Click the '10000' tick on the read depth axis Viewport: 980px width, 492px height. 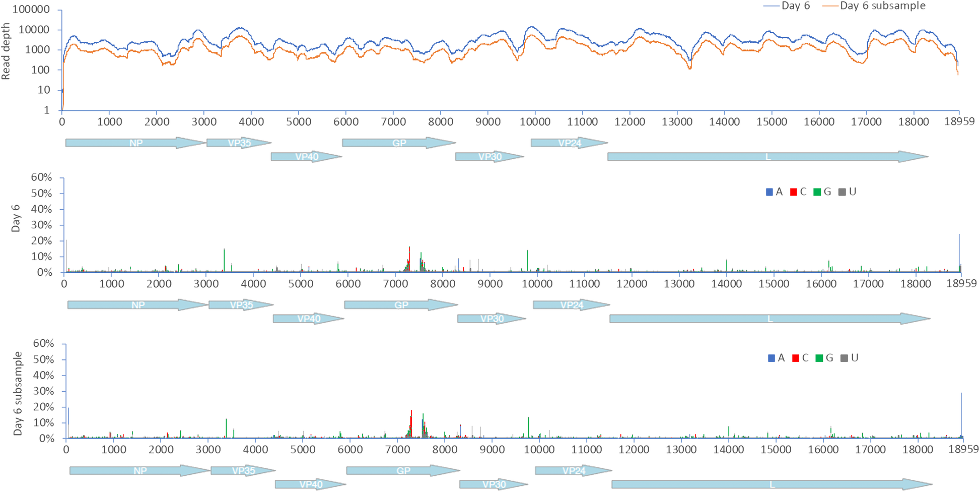[x=34, y=30]
